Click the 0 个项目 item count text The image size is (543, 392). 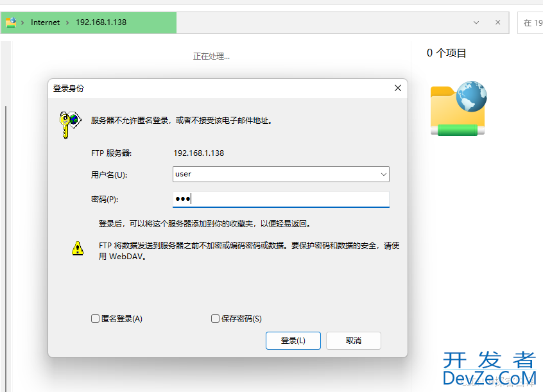446,53
